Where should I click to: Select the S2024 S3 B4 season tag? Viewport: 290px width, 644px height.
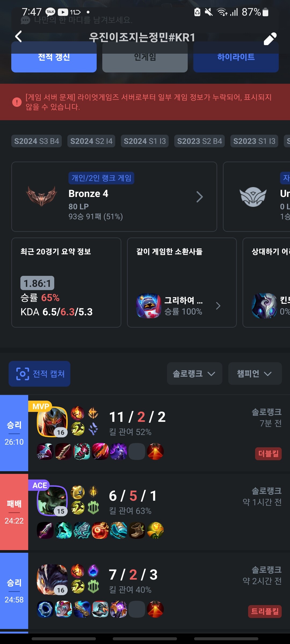[37, 141]
